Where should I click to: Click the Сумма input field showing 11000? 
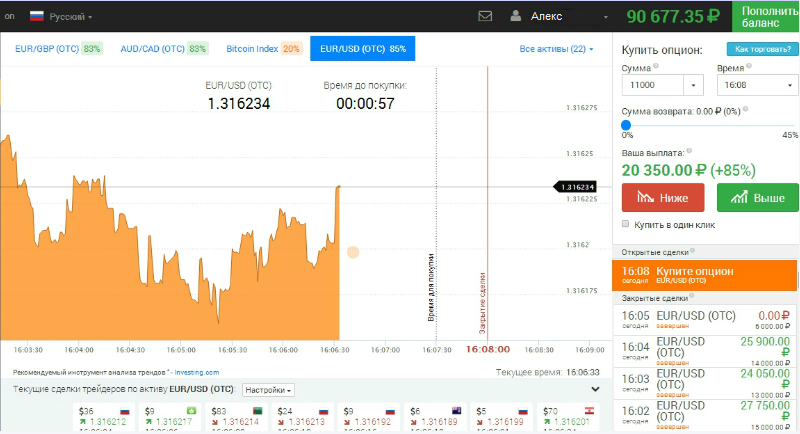click(651, 86)
